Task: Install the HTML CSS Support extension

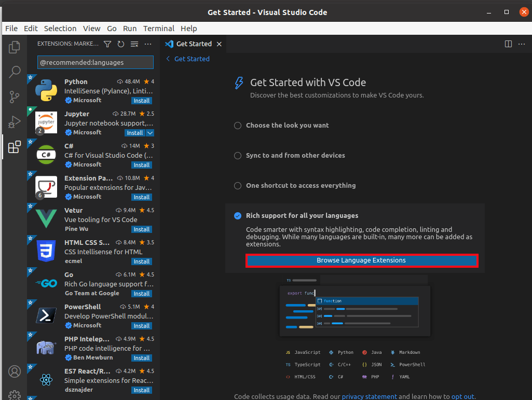Action: [142, 261]
